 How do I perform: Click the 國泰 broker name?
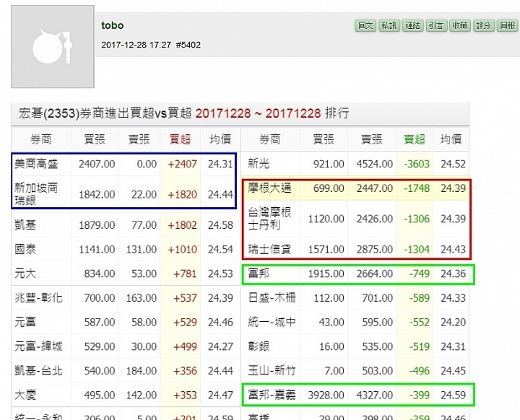click(25, 249)
